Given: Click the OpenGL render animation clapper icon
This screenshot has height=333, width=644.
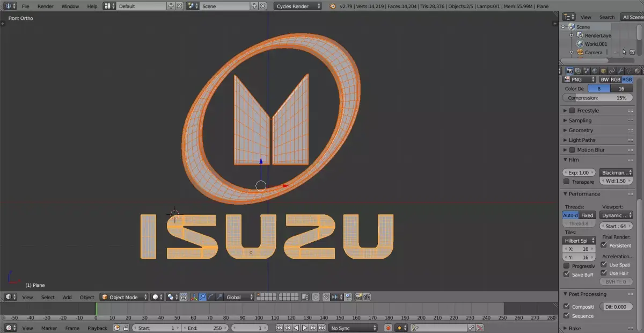Looking at the screenshot, I should tap(366, 297).
